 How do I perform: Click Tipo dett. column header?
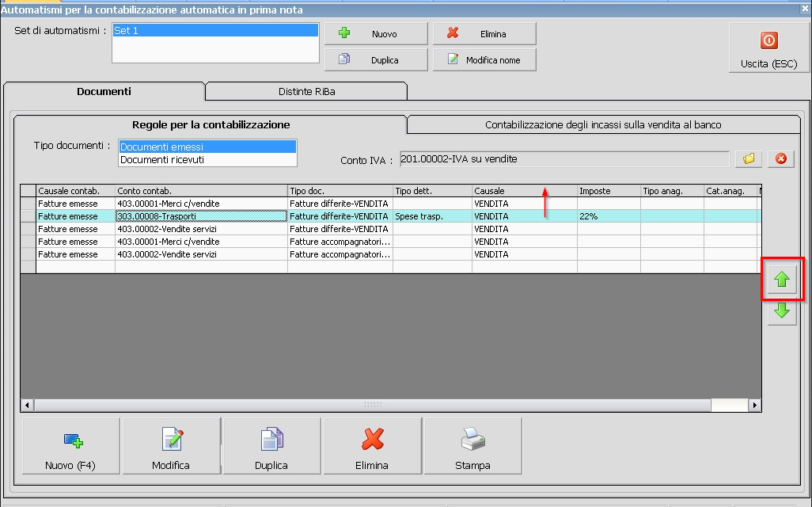click(x=432, y=191)
